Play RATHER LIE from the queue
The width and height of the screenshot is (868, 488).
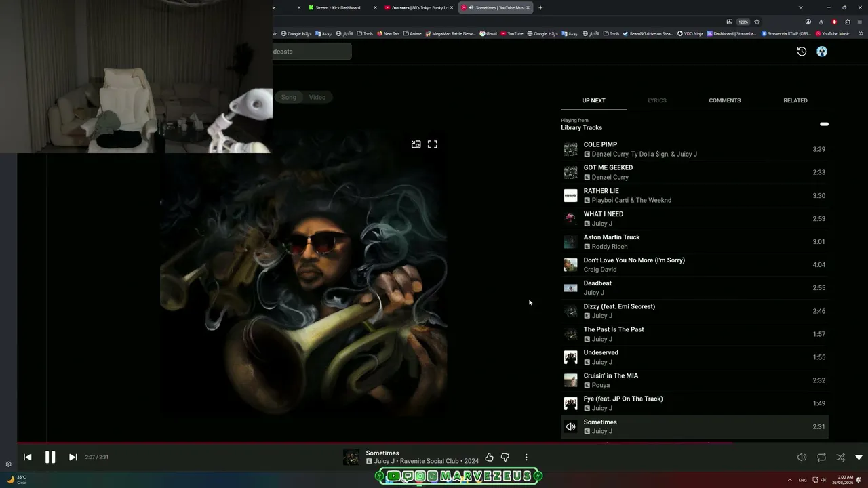tap(694, 195)
